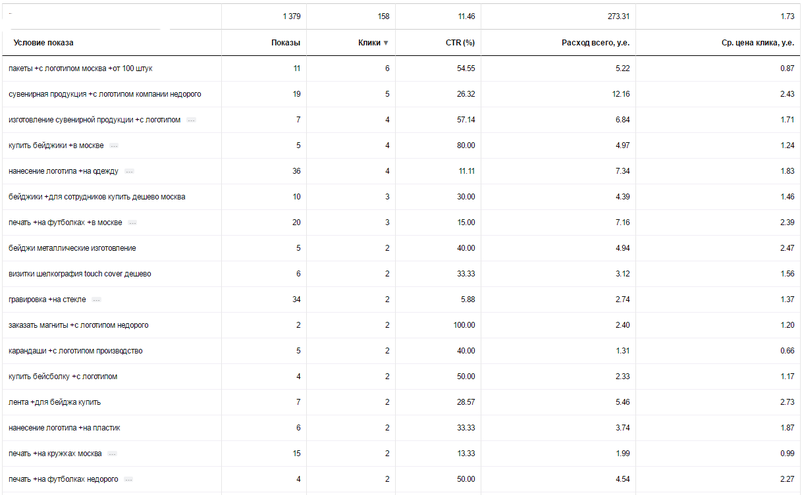Click CTR value '54.55' in the пакеты row
This screenshot has height=495, width=804.
466,68
